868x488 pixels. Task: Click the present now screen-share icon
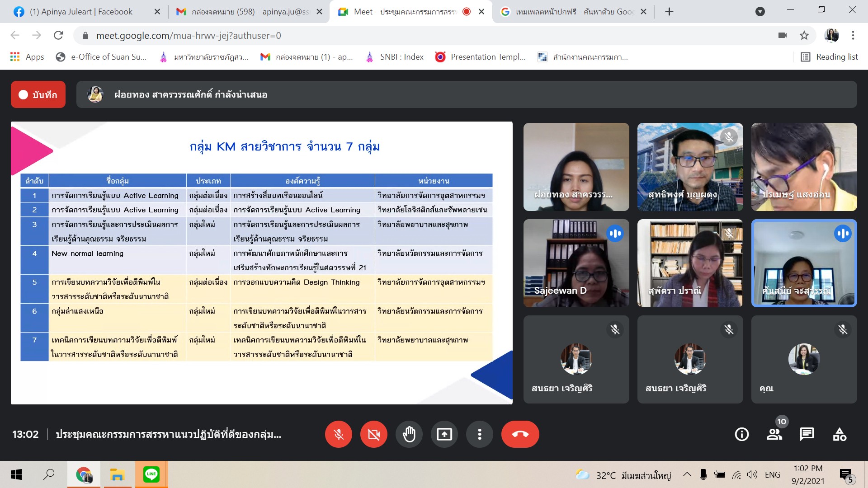[444, 434]
